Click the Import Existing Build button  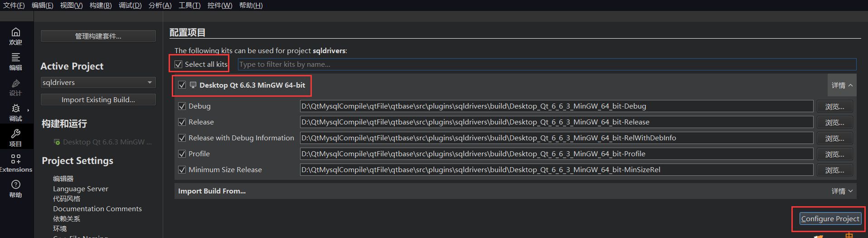tap(98, 99)
